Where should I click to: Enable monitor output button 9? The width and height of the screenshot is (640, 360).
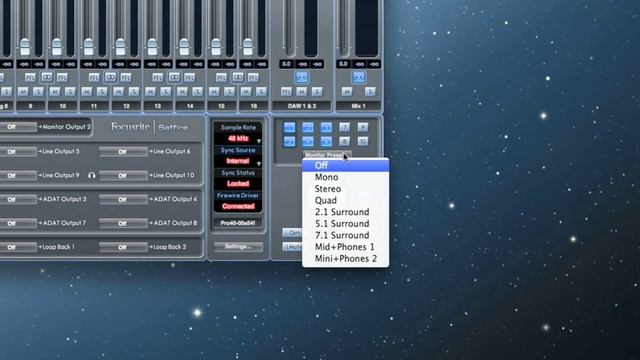tap(362, 127)
